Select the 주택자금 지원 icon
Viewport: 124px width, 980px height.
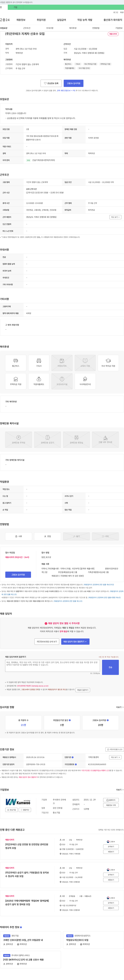16,381
